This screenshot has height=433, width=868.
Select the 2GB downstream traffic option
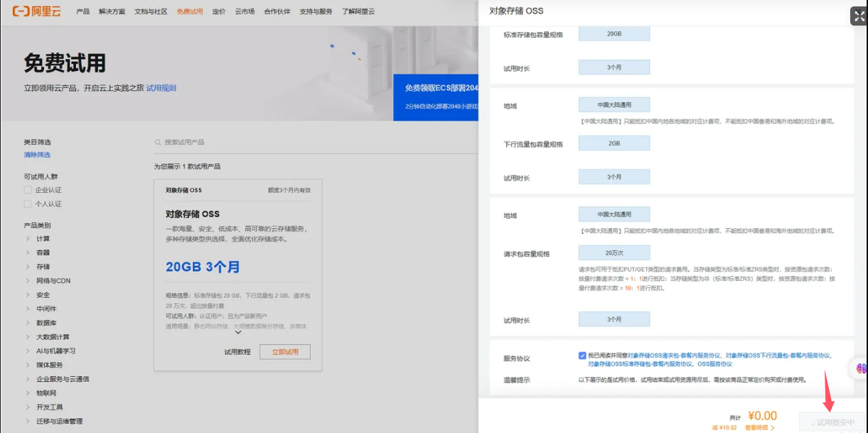pos(614,143)
